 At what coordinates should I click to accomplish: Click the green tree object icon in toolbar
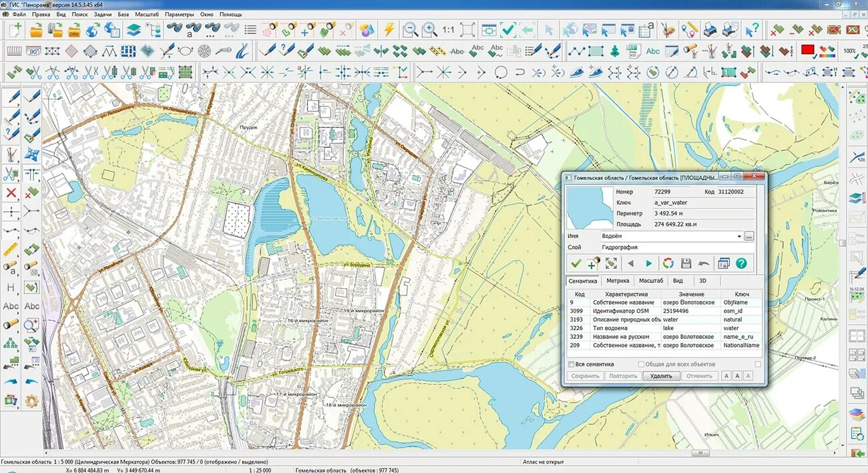tap(614, 51)
